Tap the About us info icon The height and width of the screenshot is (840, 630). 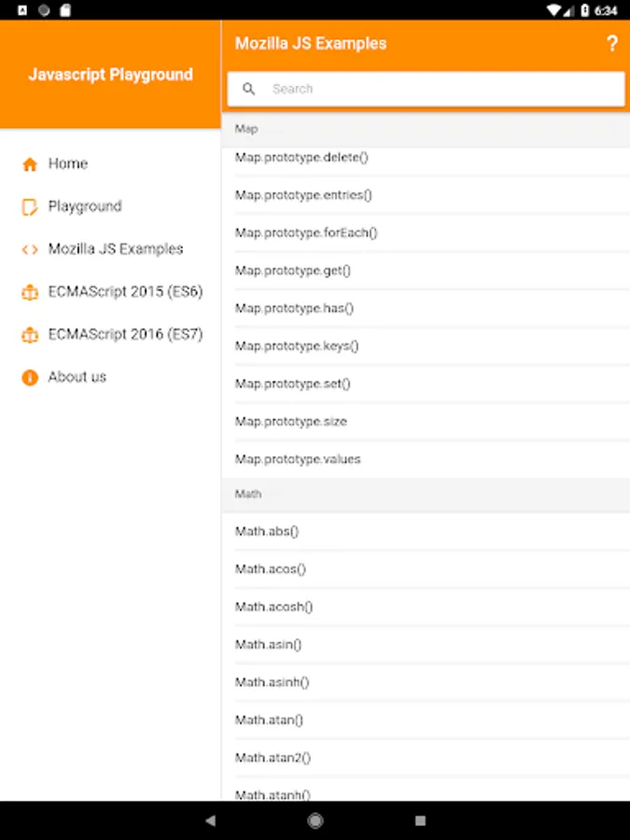click(x=30, y=378)
